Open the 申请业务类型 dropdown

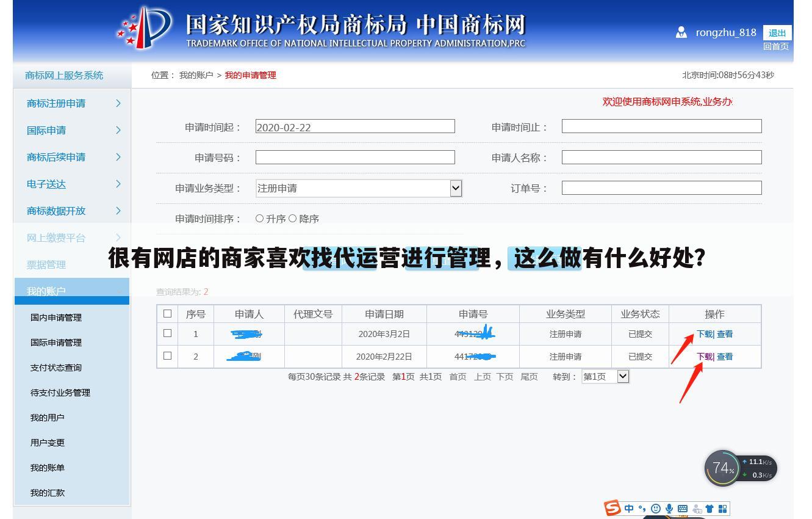coord(455,188)
